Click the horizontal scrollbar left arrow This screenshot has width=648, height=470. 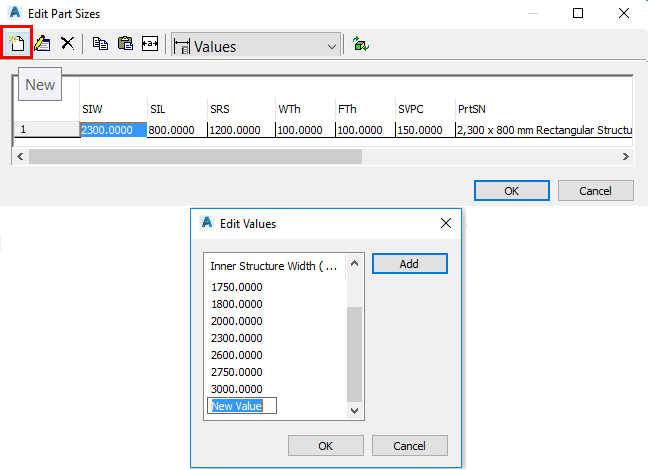pos(20,157)
